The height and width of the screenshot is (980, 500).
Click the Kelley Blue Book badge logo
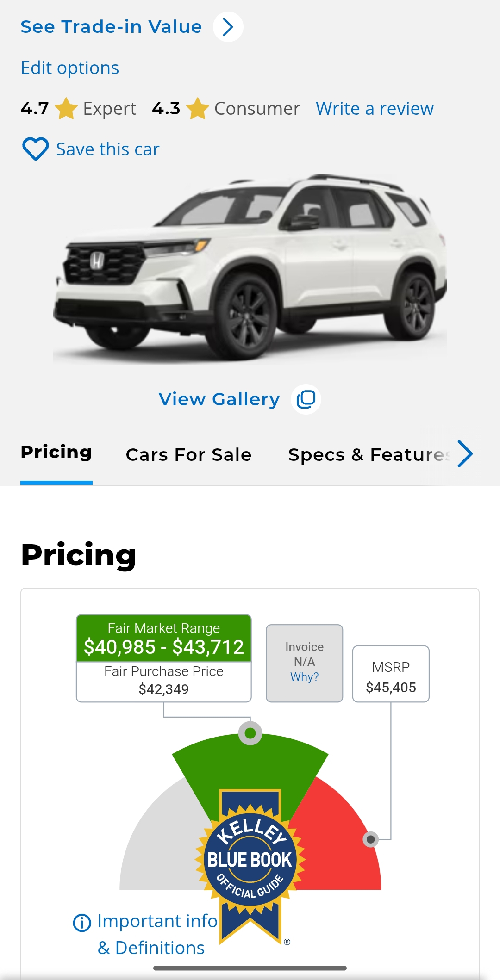tap(250, 865)
